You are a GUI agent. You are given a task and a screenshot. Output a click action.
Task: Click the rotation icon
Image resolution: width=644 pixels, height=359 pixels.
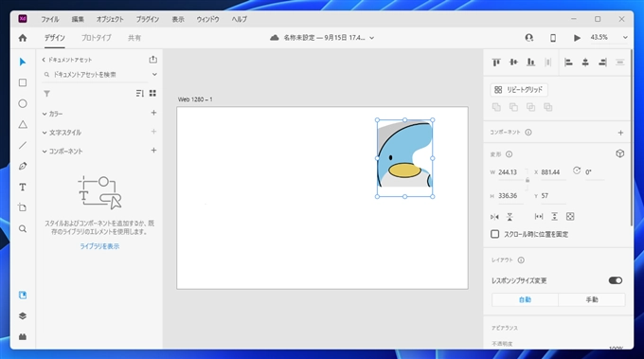577,171
